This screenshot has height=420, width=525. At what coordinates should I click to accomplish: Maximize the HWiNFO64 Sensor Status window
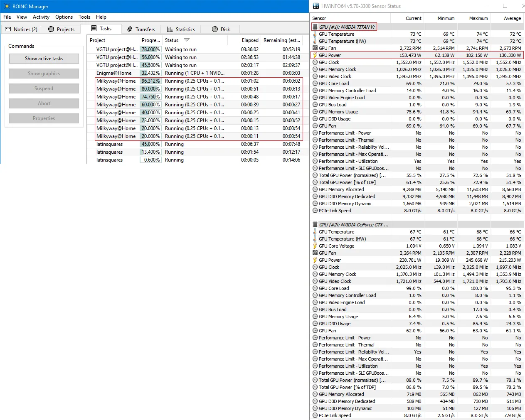505,6
